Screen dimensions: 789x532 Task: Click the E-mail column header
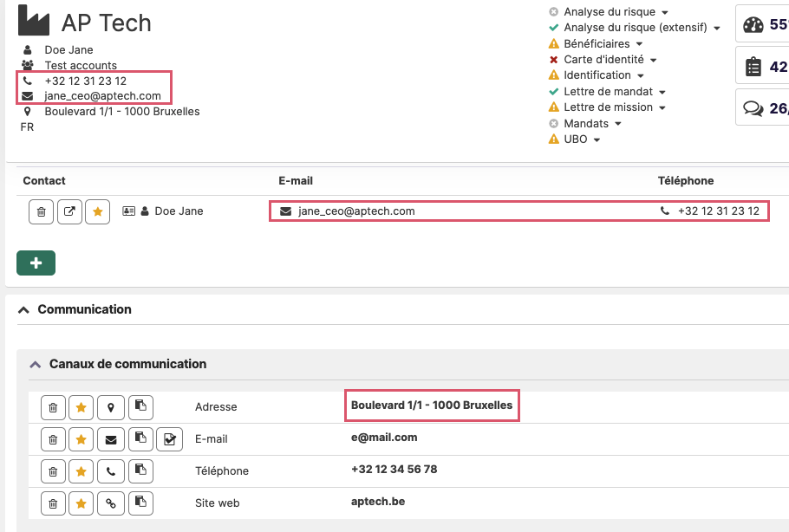click(x=296, y=181)
